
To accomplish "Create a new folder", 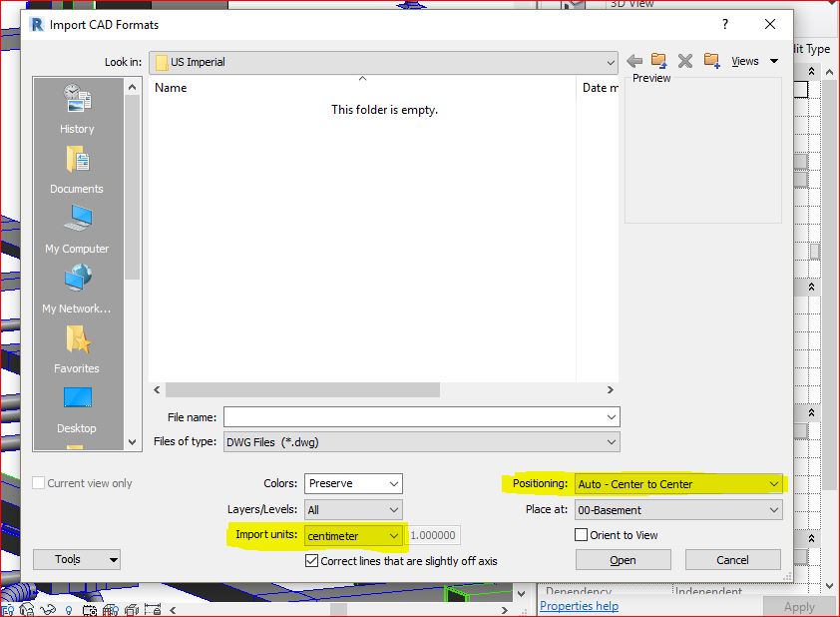I will point(712,61).
